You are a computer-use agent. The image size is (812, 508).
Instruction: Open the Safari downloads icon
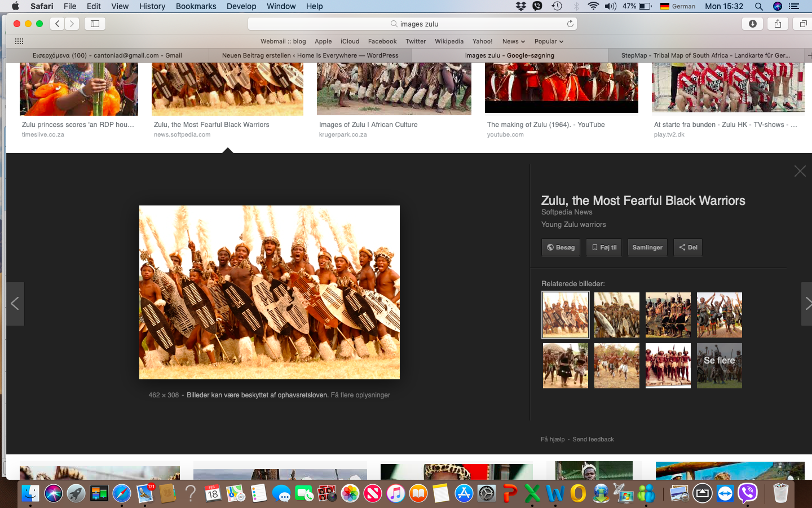click(x=752, y=24)
